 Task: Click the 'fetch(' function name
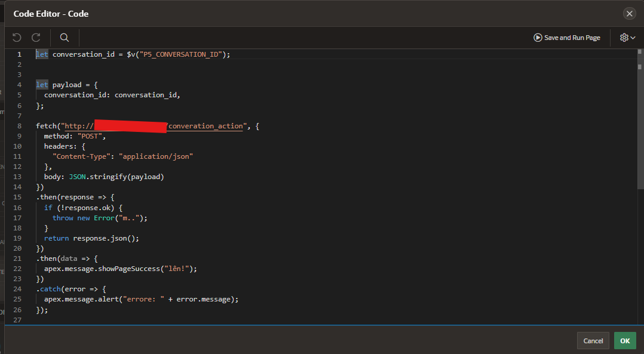click(46, 126)
